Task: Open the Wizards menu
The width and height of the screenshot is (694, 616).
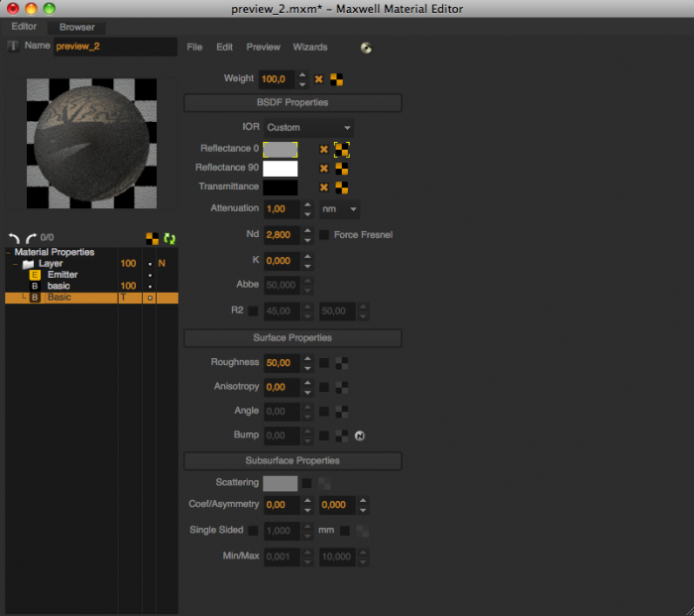Action: (x=309, y=47)
